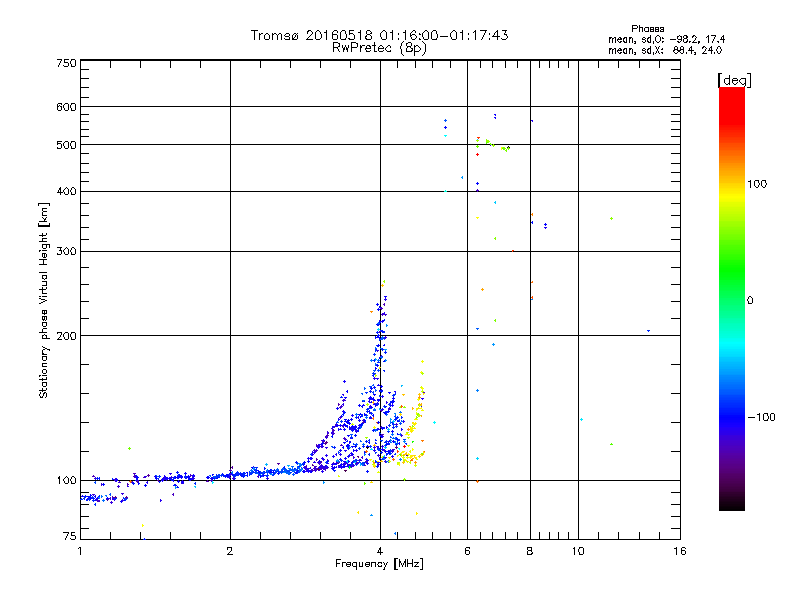Click the y-axis tick label '500'
This screenshot has height=600, width=800.
tap(67, 145)
